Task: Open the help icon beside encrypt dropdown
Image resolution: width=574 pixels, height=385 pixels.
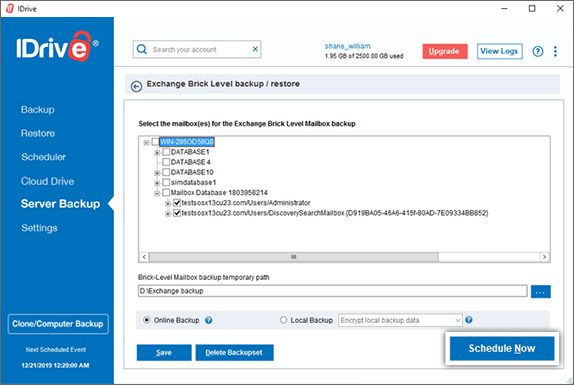Action: 469,320
